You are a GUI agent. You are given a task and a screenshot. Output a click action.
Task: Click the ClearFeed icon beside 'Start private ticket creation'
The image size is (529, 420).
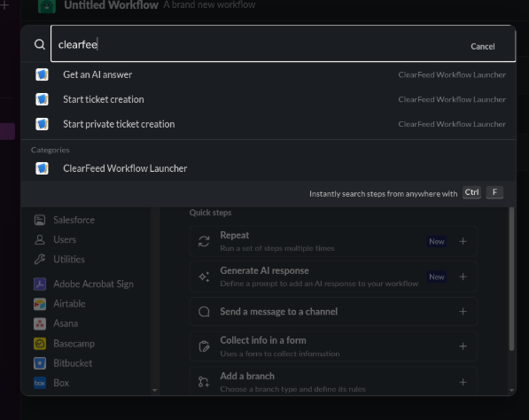click(42, 124)
